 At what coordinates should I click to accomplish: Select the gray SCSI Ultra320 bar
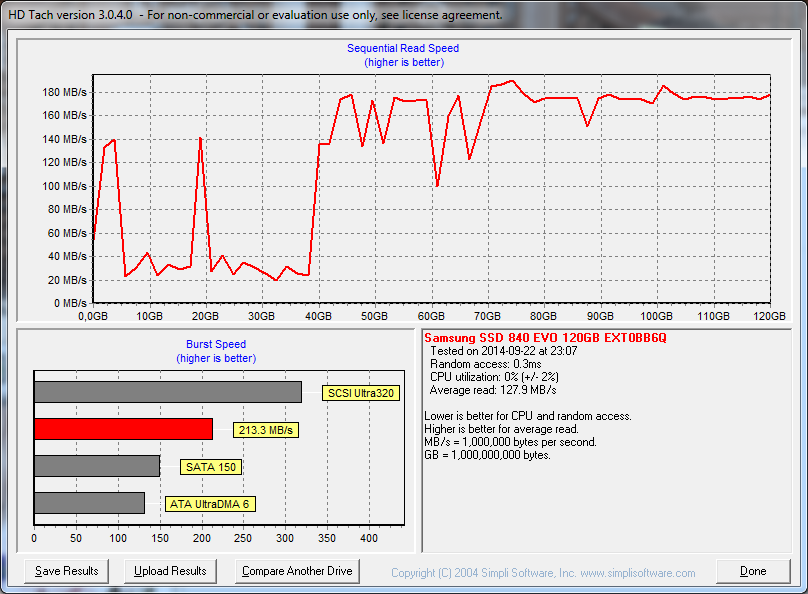coord(168,392)
